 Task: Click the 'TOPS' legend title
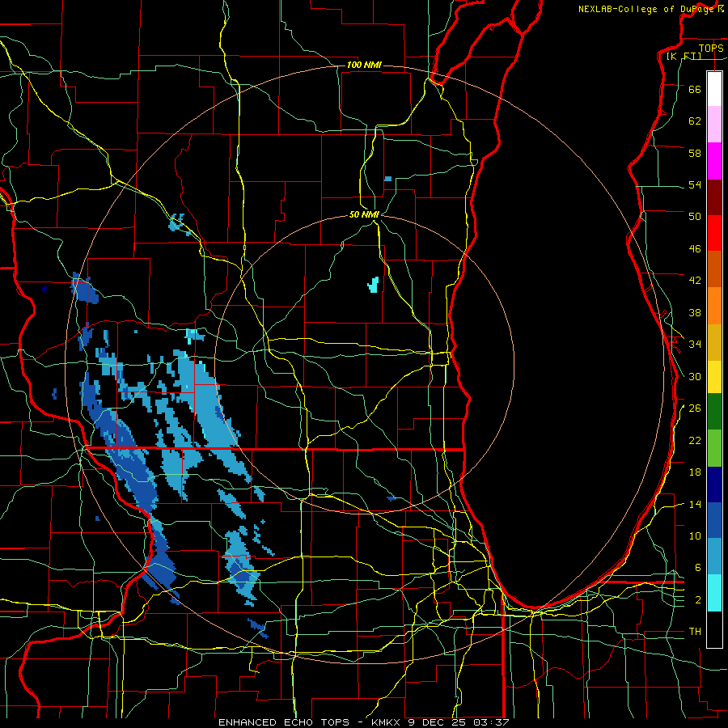click(711, 48)
